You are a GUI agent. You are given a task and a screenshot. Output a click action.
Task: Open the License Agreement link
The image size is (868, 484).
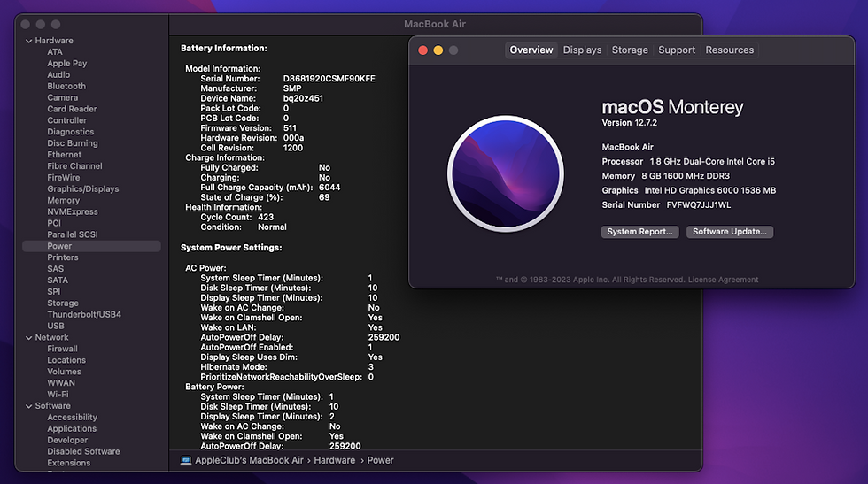[723, 280]
